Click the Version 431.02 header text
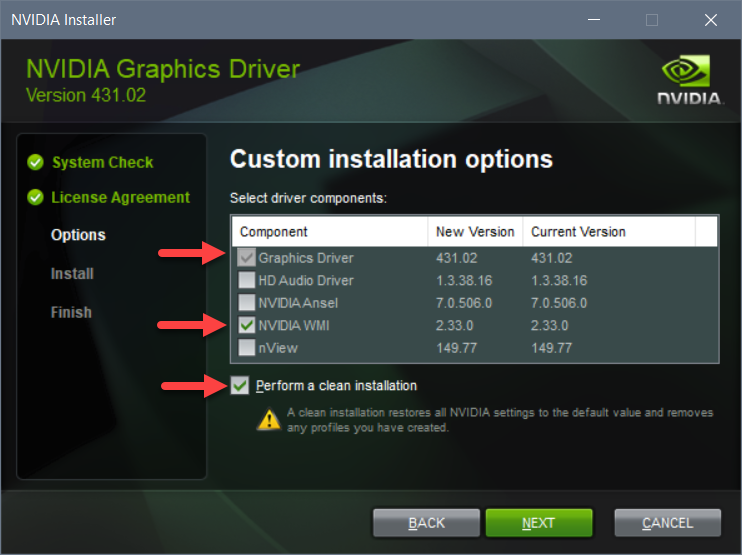The image size is (742, 555). tap(86, 95)
